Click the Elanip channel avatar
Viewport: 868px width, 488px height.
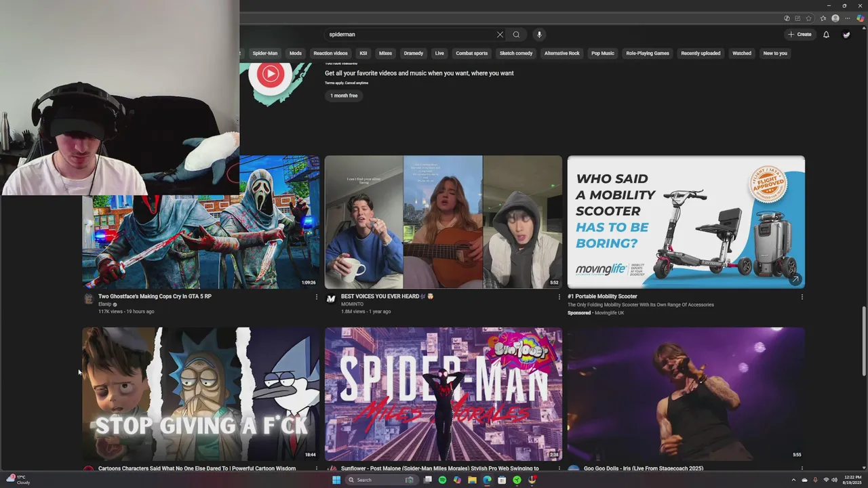[x=88, y=299]
